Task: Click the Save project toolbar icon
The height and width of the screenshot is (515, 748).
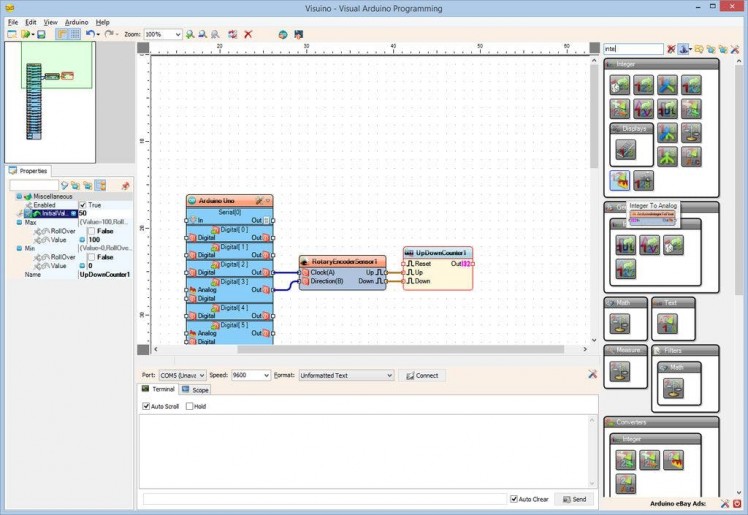Action: 41,34
